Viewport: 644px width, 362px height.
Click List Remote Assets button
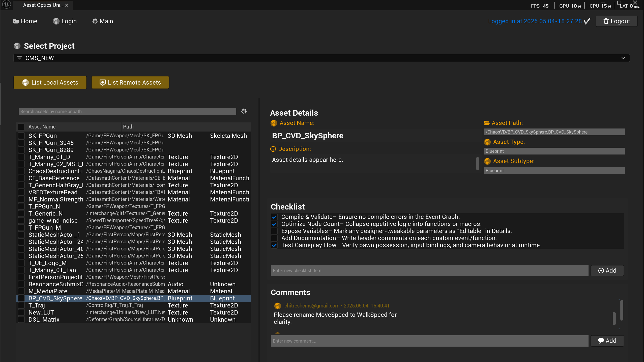pos(130,83)
